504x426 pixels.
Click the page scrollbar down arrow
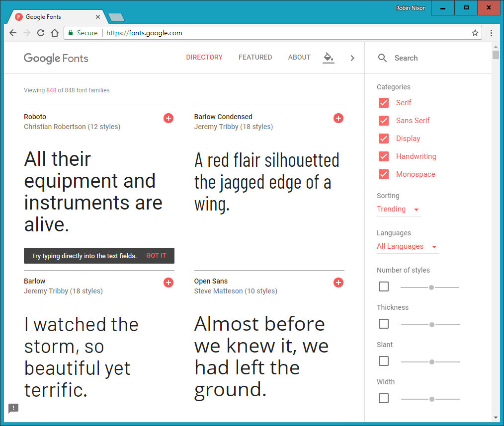tap(496, 418)
